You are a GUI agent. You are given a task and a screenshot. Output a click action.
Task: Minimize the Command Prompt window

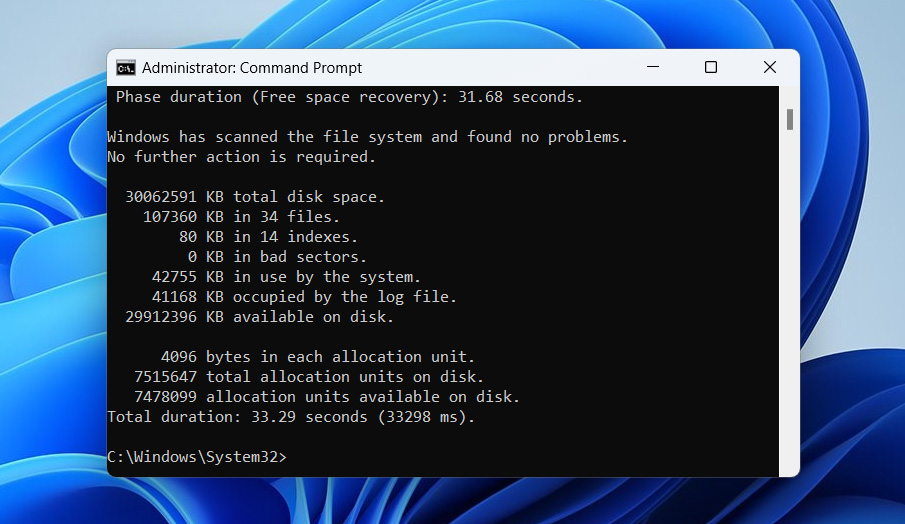click(x=653, y=67)
